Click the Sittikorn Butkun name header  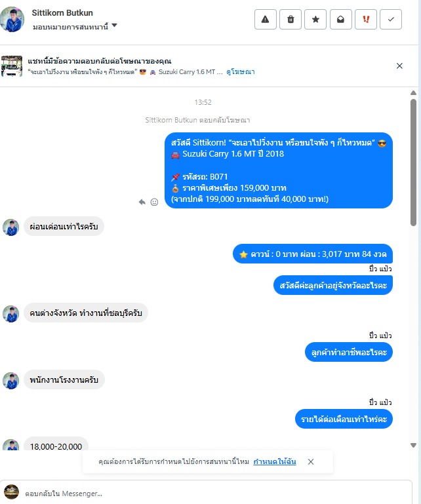tap(62, 13)
